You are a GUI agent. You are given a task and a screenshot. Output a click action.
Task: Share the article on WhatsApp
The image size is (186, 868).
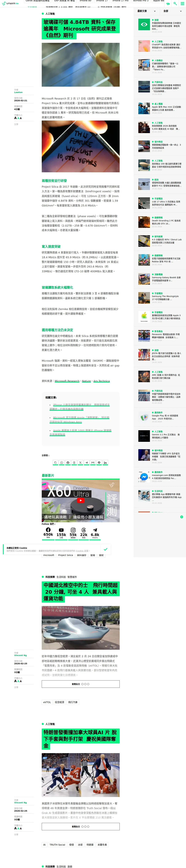pos(62,462)
